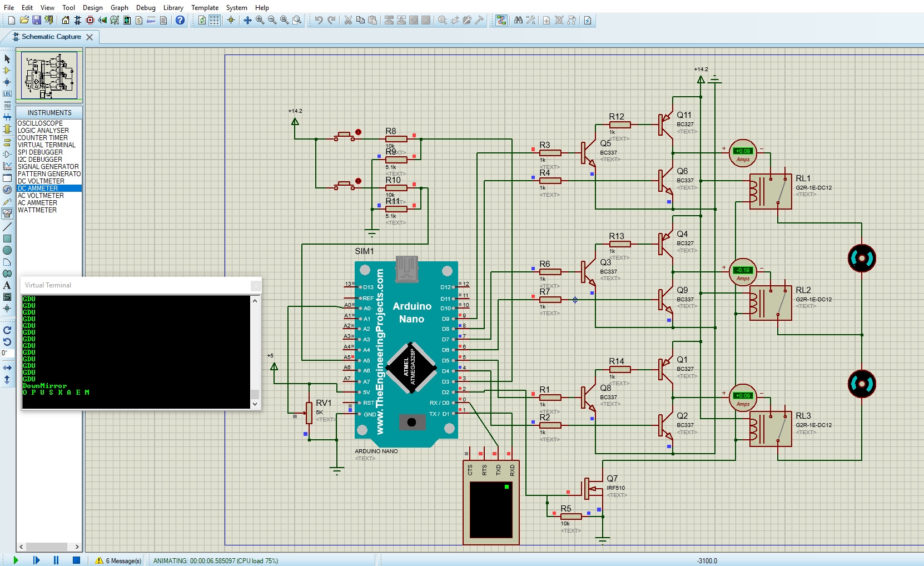Click the Virtual Terminal scroll down arrow
The image size is (924, 566).
point(255,404)
